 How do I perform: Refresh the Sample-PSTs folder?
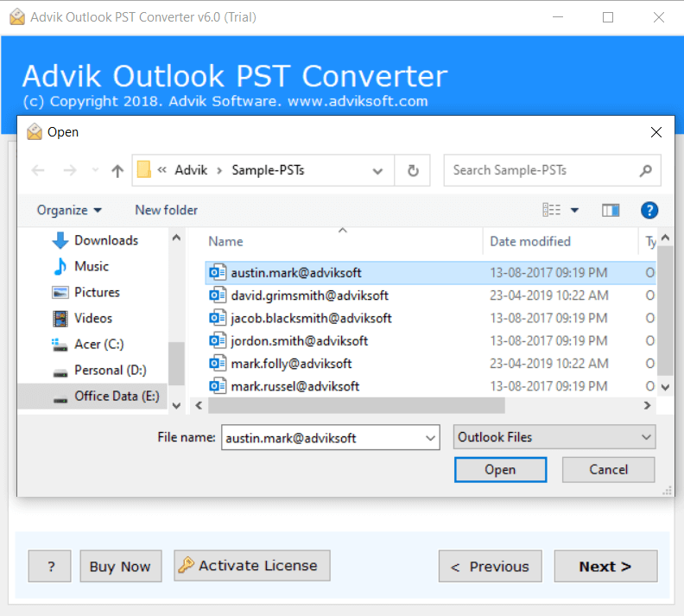pos(413,170)
